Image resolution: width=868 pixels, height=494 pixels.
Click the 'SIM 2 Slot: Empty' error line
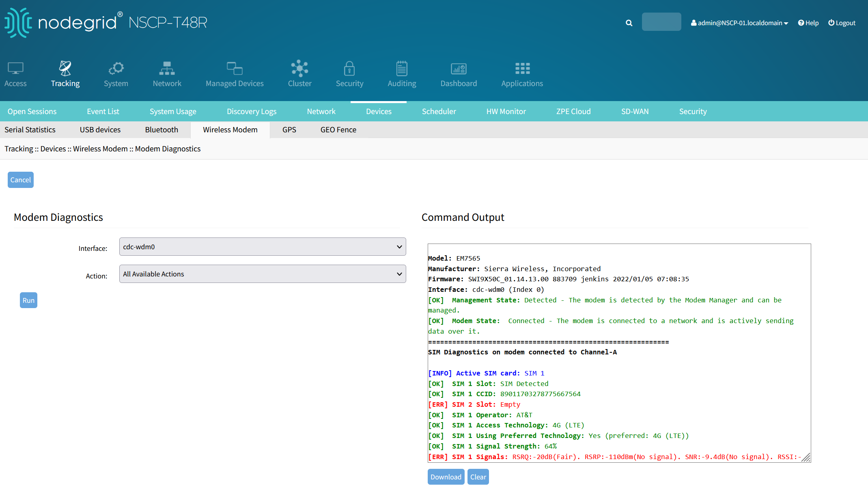[474, 404]
